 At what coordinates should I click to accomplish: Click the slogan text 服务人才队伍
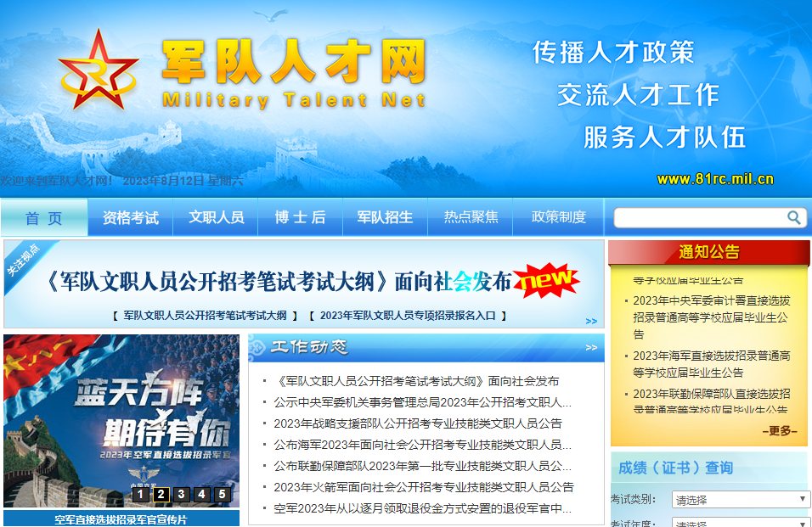click(664, 137)
